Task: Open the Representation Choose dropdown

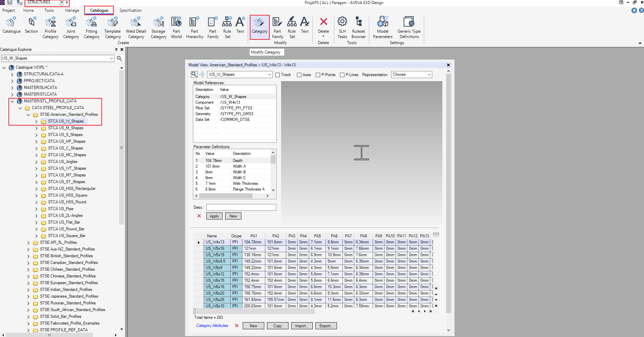Action: (411, 75)
